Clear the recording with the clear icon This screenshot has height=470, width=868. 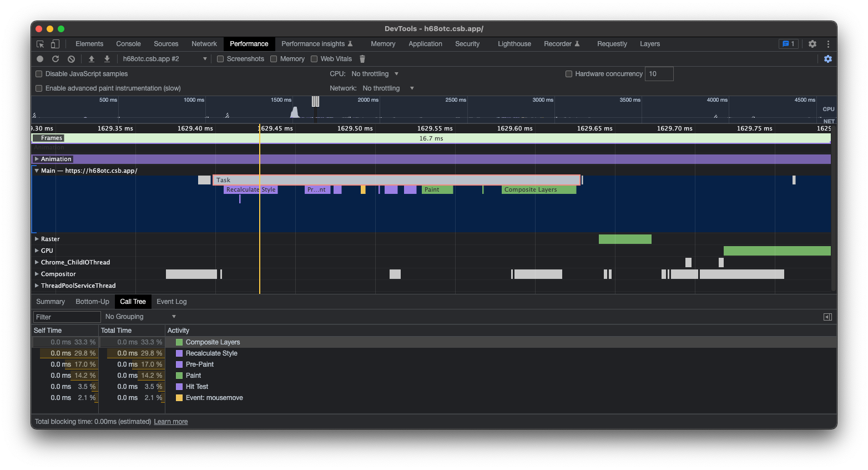click(70, 58)
